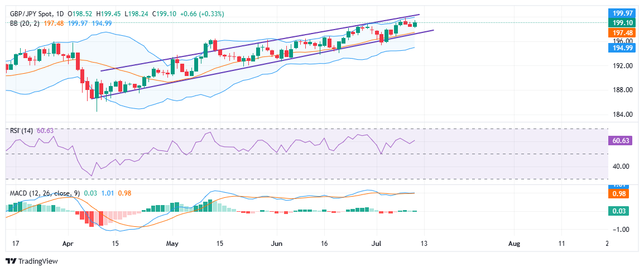
Task: Select the blue 194.99 lower band price tag
Action: (x=623, y=48)
